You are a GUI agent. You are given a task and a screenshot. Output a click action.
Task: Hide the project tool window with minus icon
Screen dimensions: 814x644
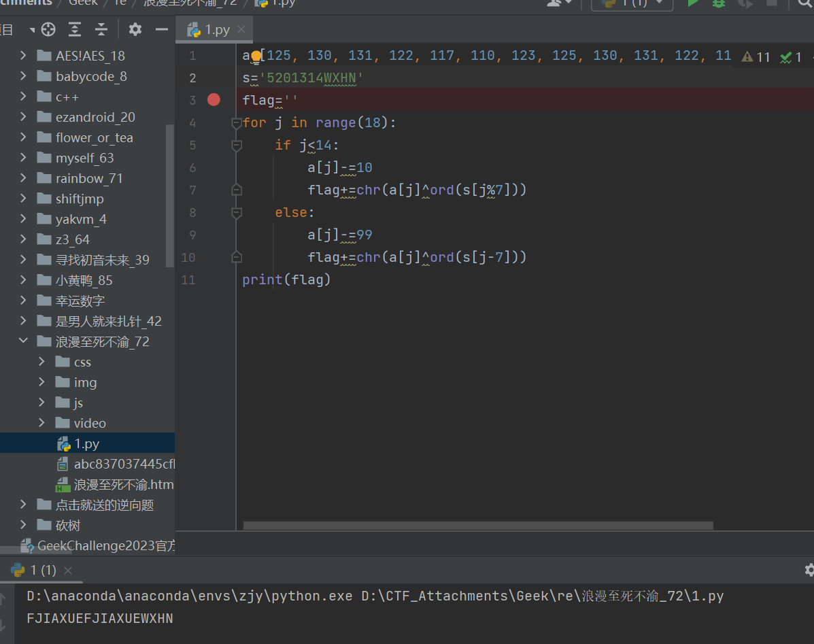click(161, 29)
